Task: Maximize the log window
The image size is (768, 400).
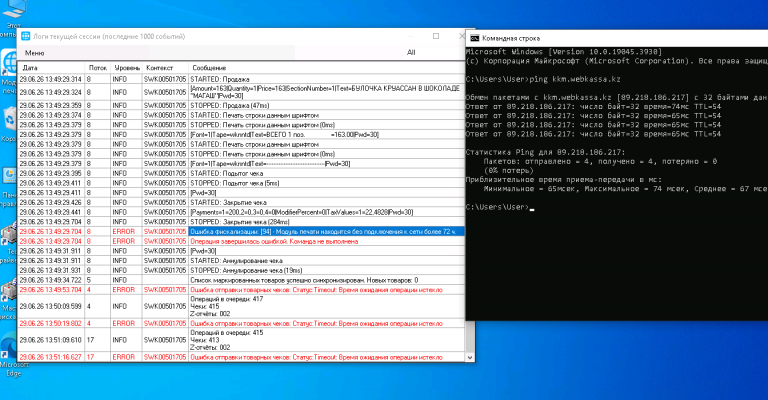Action: (436, 36)
